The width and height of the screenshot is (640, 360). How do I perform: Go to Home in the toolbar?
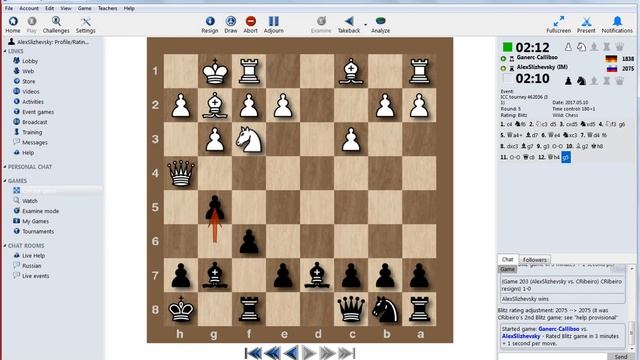click(13, 25)
